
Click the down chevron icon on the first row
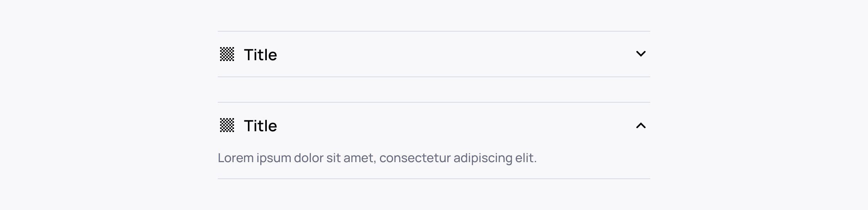(x=641, y=54)
